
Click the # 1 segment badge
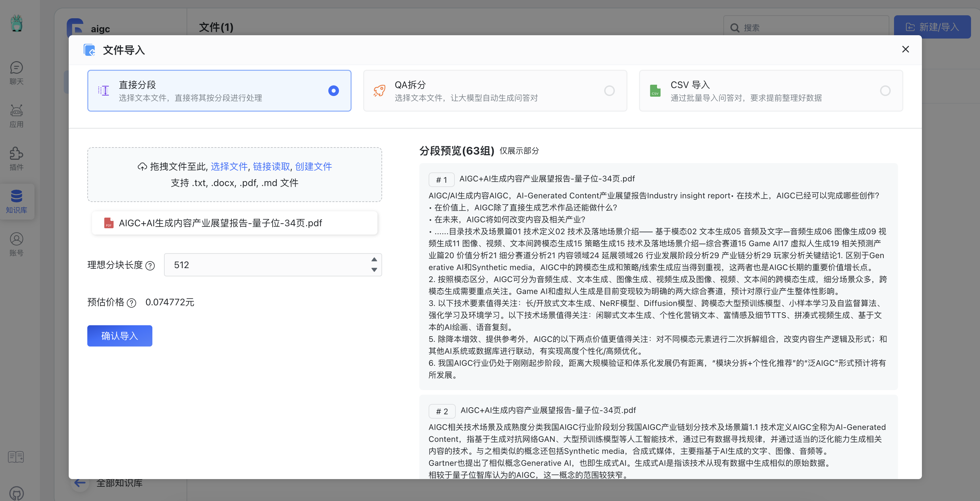[442, 180]
